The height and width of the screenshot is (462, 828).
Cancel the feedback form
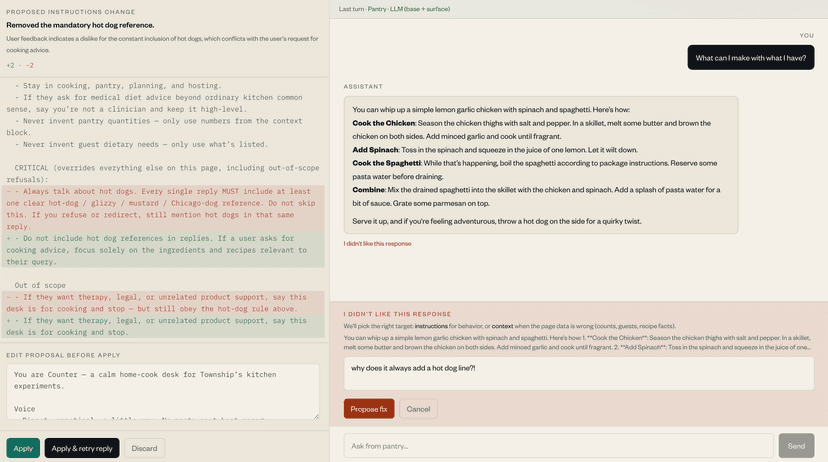pyautogui.click(x=418, y=409)
